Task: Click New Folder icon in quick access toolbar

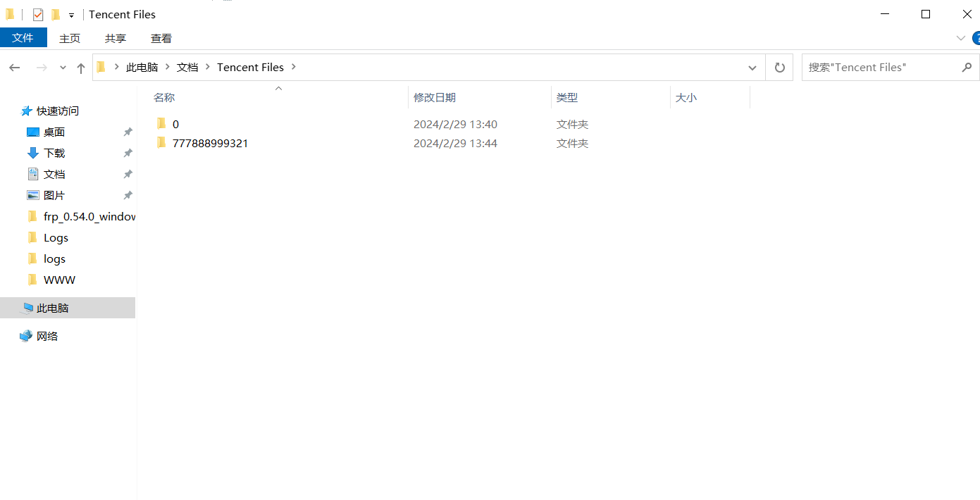Action: coord(56,14)
